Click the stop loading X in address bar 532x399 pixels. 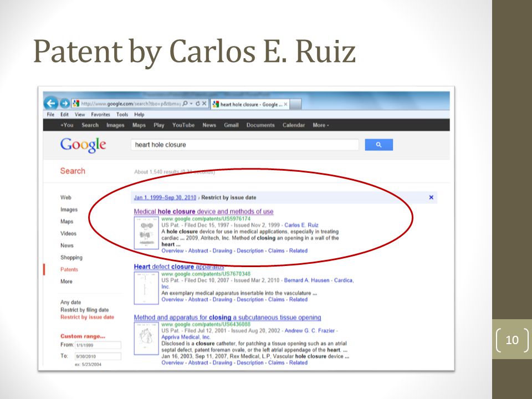pos(204,104)
